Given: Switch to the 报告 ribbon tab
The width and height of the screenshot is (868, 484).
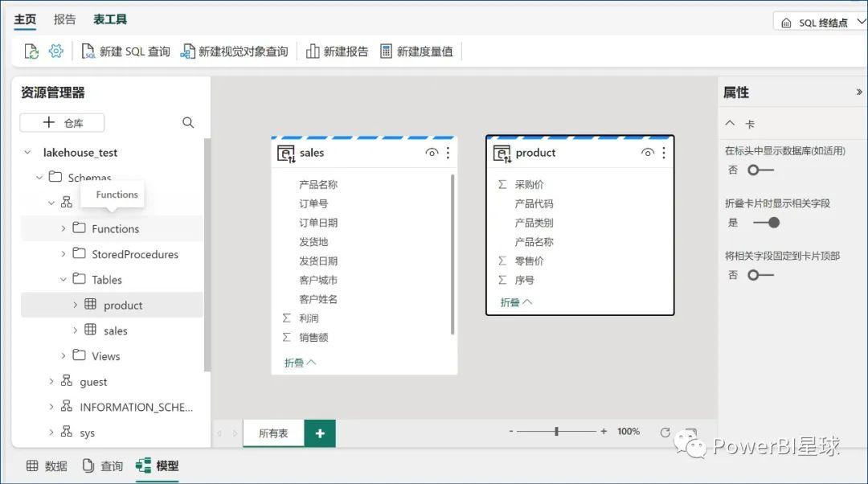Looking at the screenshot, I should [x=64, y=18].
